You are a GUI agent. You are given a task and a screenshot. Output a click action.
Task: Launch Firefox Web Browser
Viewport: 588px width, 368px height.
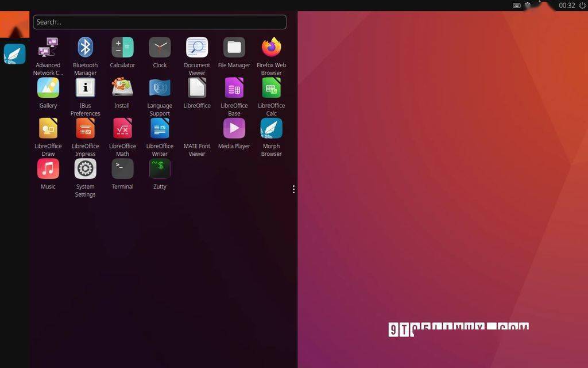point(271,48)
